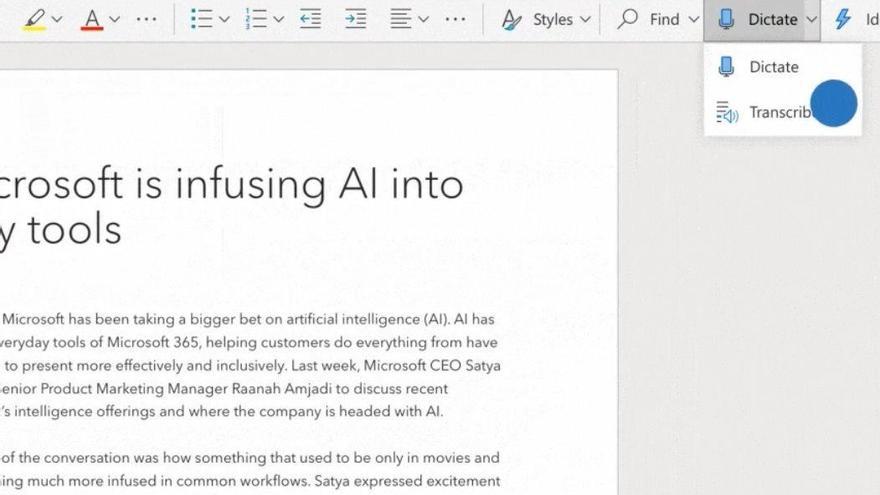880x495 pixels.
Task: Select the text highlight color pen icon
Action: click(x=34, y=19)
